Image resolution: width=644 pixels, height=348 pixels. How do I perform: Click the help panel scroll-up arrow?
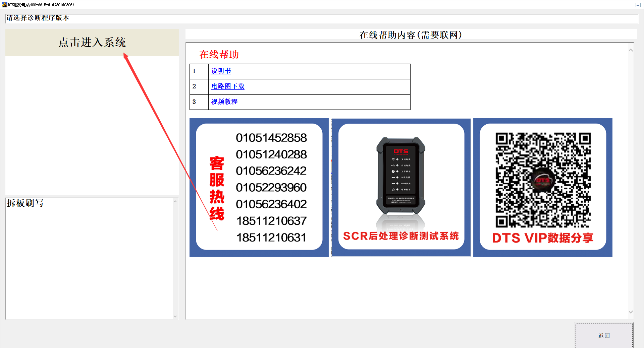(x=631, y=50)
